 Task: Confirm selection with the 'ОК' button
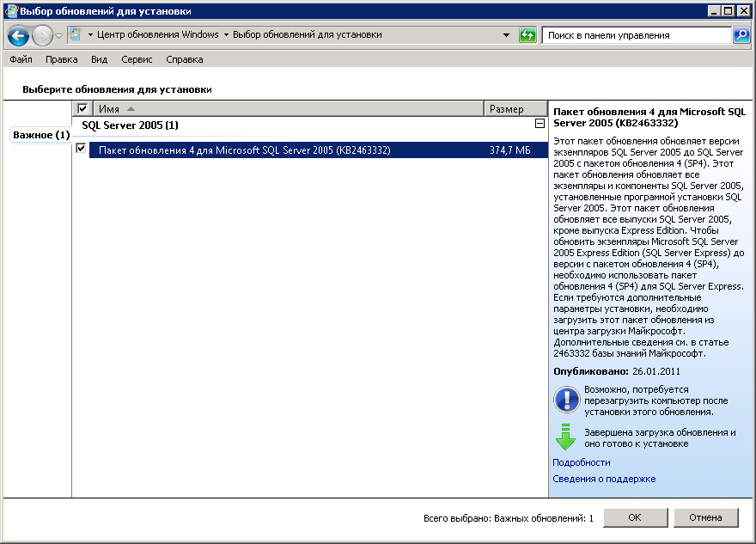click(635, 517)
